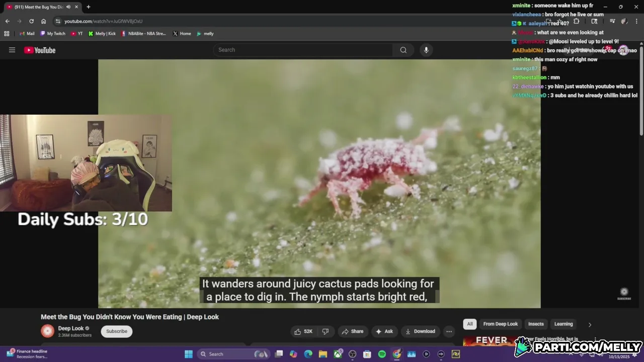The image size is (644, 362).
Task: Go back with the browser back arrow
Action: tap(7, 21)
